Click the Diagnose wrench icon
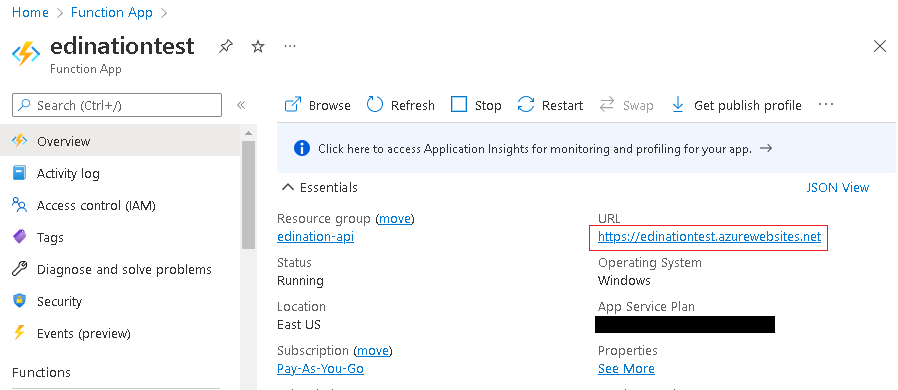Viewport: 898px width, 390px height. pos(19,269)
